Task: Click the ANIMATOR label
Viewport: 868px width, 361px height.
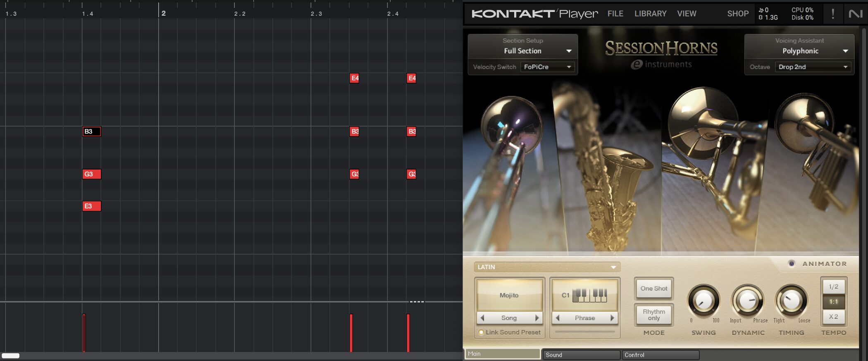Action: [824, 264]
